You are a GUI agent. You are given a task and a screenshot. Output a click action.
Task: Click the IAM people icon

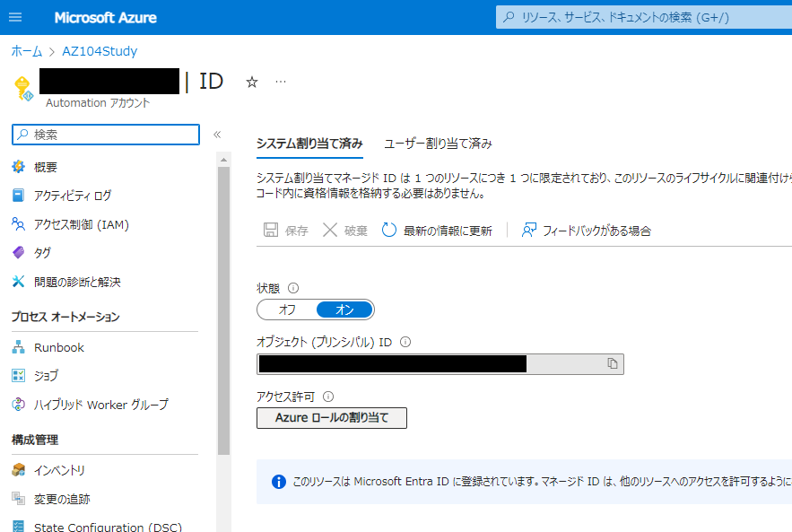(x=18, y=223)
